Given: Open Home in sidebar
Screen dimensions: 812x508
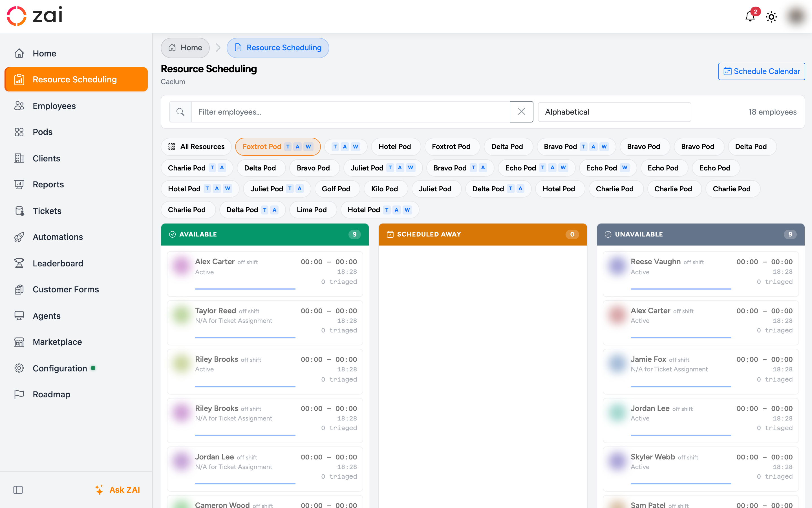Looking at the screenshot, I should pos(76,53).
